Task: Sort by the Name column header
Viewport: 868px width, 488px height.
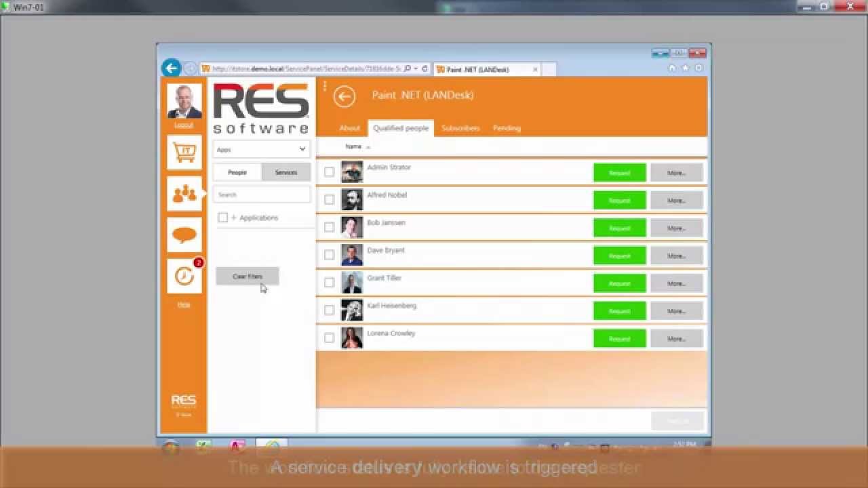Action: pos(353,146)
